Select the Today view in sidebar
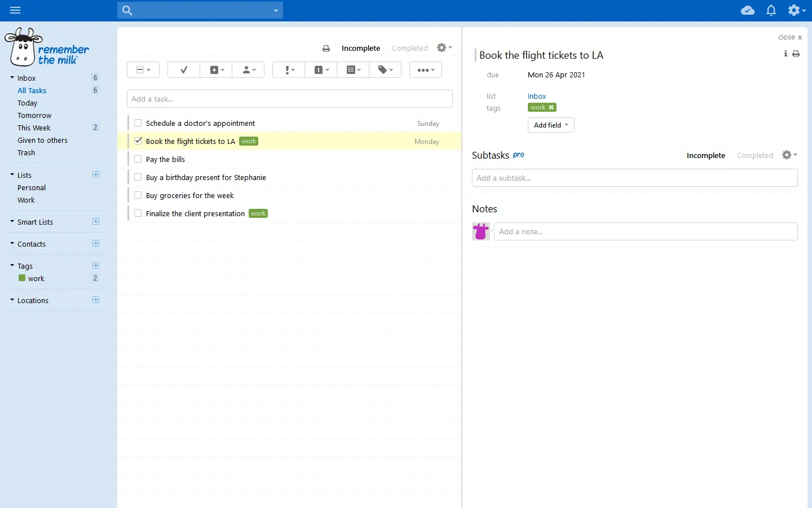Image resolution: width=812 pixels, height=508 pixels. [x=28, y=103]
